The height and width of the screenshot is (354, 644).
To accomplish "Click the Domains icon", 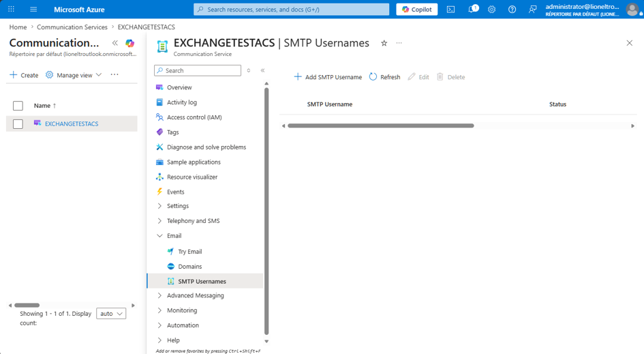I will pyautogui.click(x=171, y=267).
